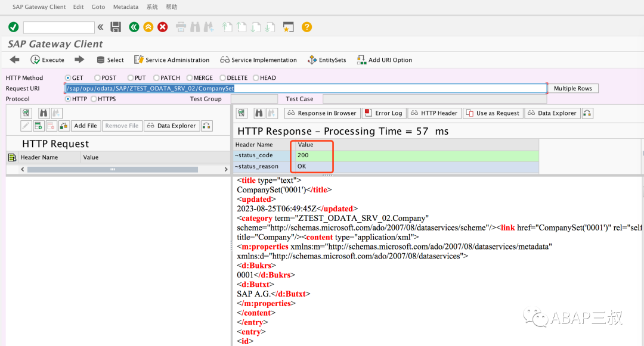The height and width of the screenshot is (346, 644).
Task: Click the Response in Browser button
Action: (x=323, y=113)
